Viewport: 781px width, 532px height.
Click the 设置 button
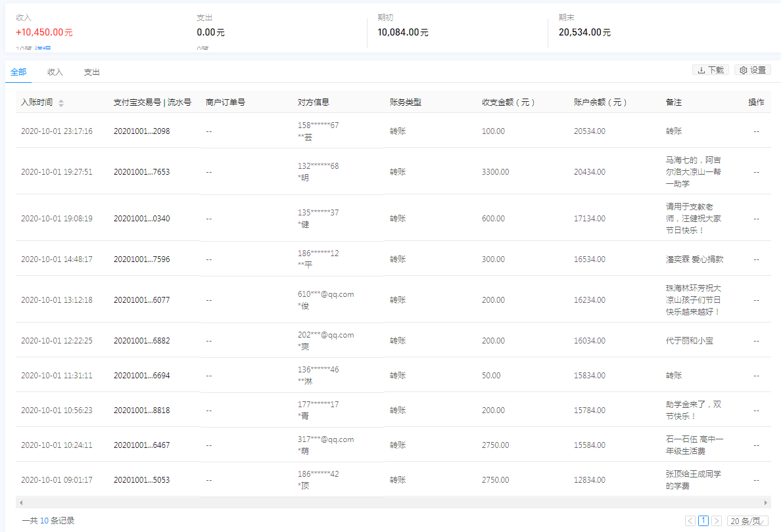pos(753,70)
